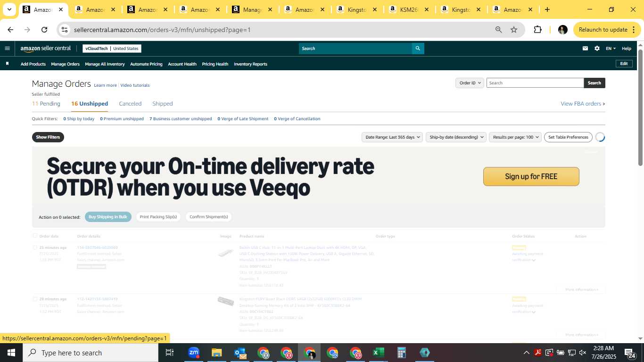Open Inventory Reports in nav bar
Viewport: 644px width, 362px height.
point(250,64)
